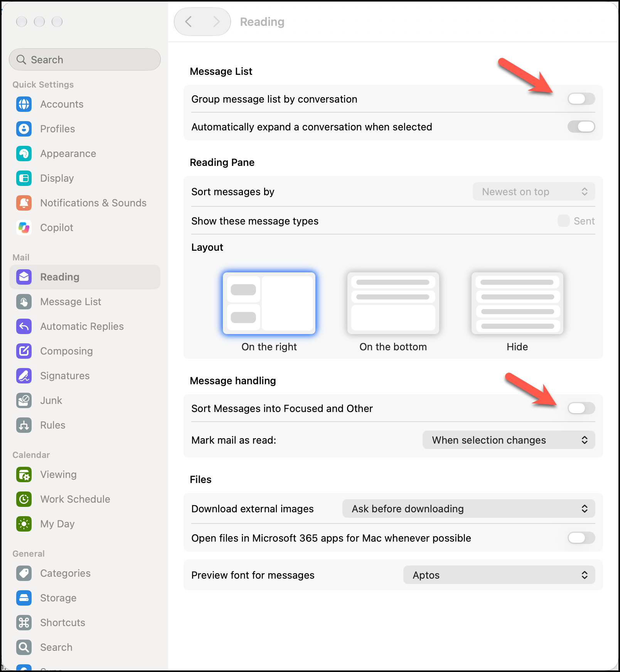This screenshot has height=672, width=620.
Task: Toggle Automatically expand a conversation when selected
Action: [581, 127]
